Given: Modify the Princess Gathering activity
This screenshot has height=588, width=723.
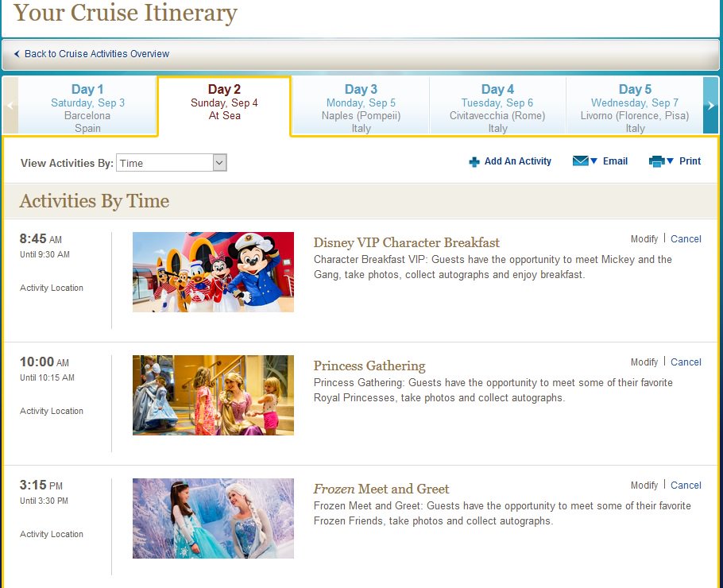Looking at the screenshot, I should point(644,362).
